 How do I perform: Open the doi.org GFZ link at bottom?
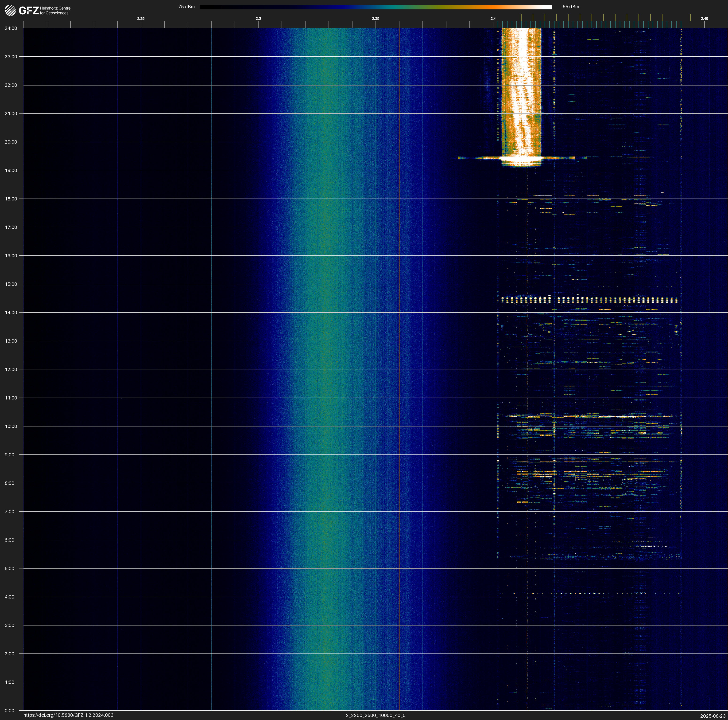coord(68,715)
